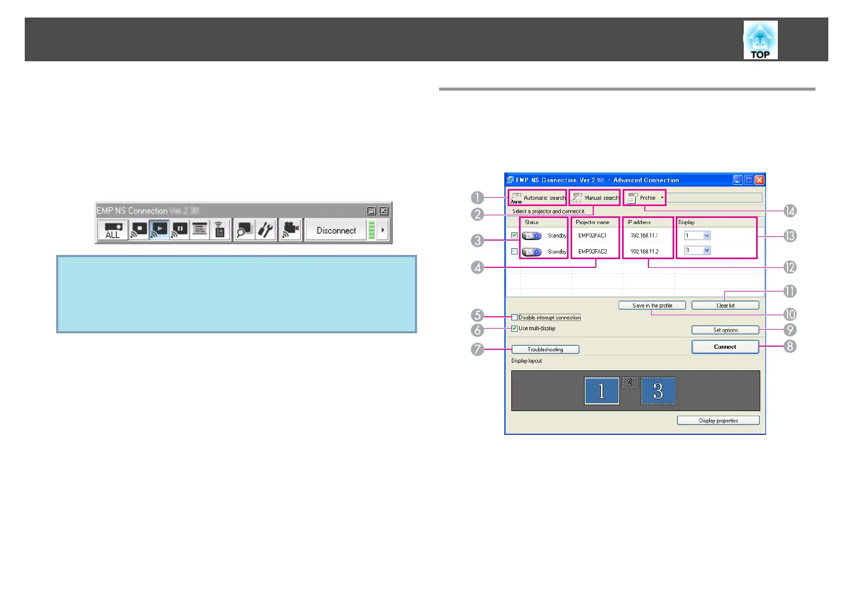
Task: Select the ALL projectors target button
Action: point(113,230)
